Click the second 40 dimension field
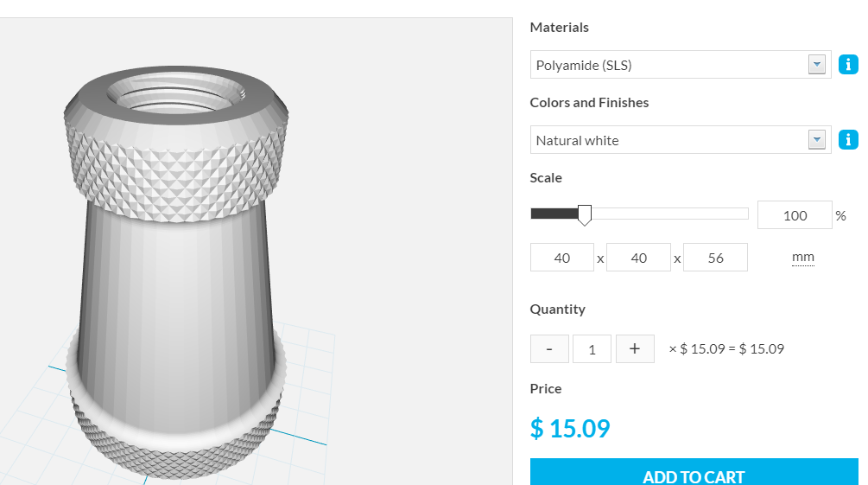 (x=638, y=258)
